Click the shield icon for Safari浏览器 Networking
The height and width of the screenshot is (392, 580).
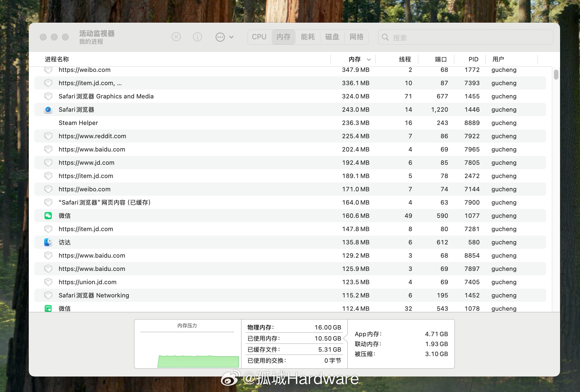(48, 295)
